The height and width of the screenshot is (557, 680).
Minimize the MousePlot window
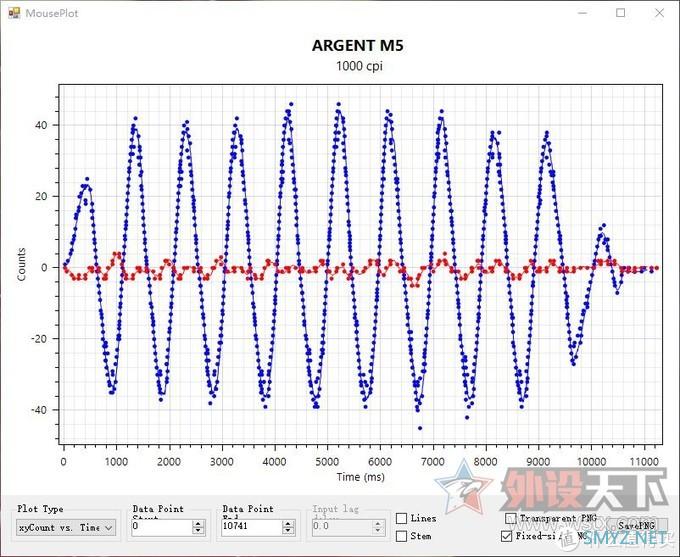[582, 13]
